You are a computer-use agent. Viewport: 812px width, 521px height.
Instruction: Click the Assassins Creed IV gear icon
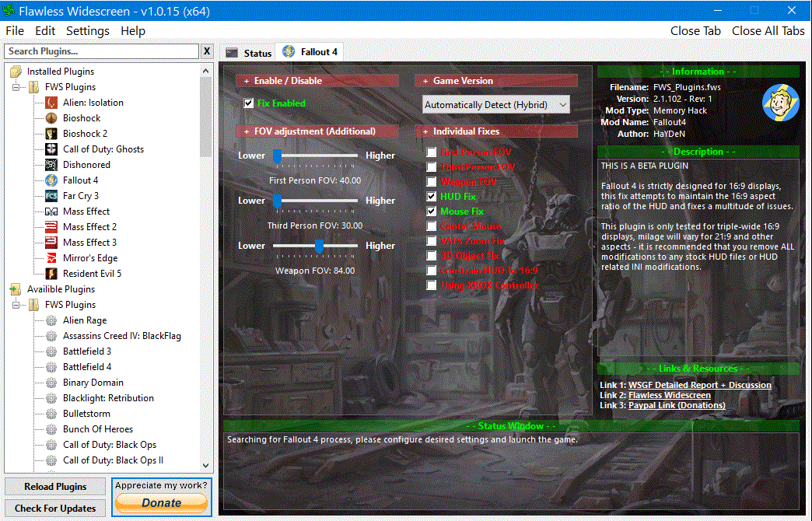51,336
